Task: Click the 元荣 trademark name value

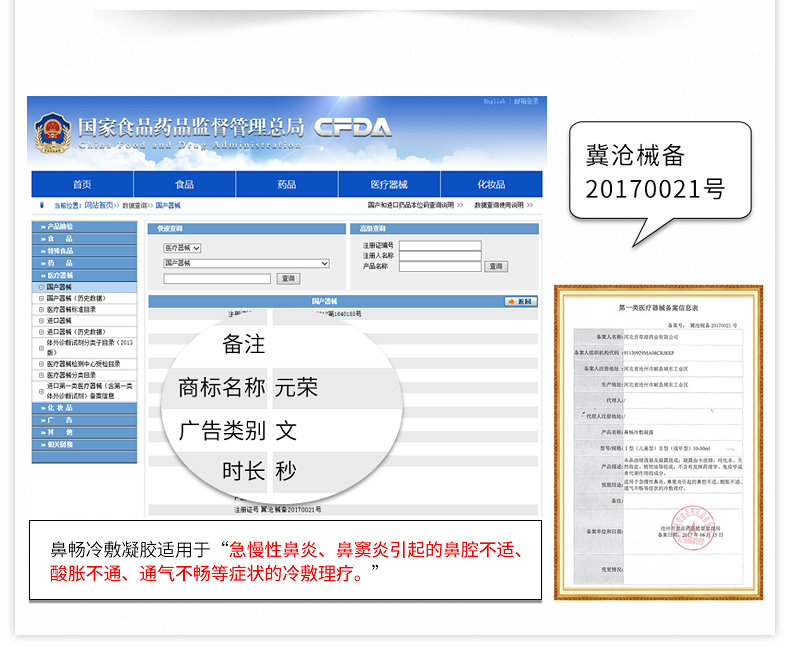Action: (296, 387)
